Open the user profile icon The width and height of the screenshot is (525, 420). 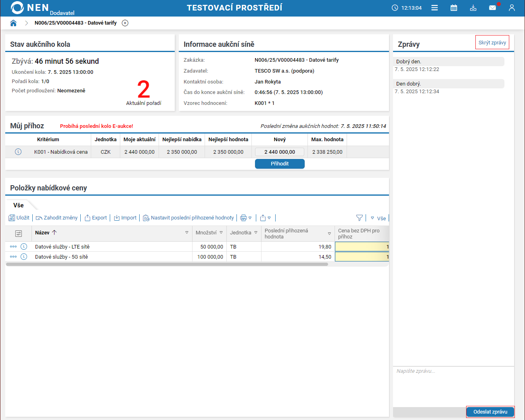512,8
